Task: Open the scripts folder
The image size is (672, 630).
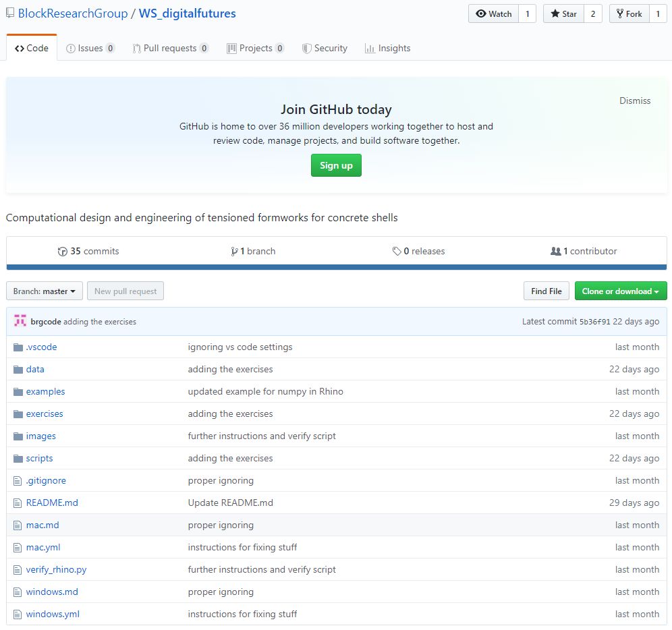Action: tap(39, 459)
